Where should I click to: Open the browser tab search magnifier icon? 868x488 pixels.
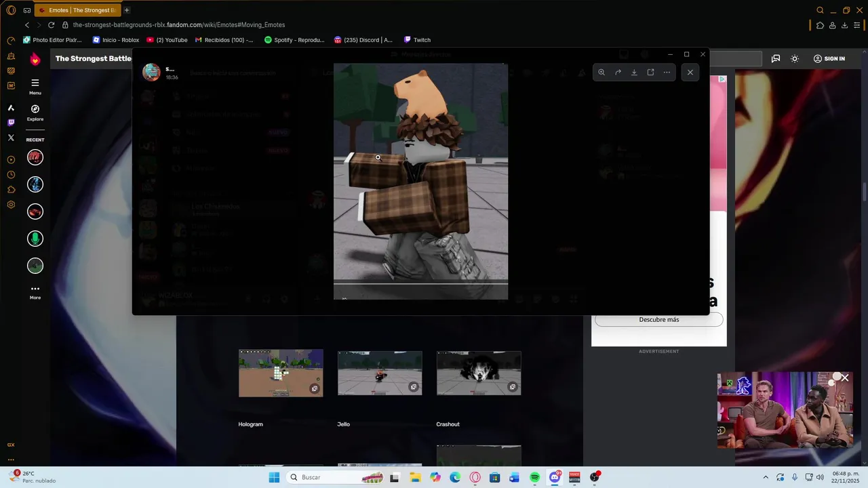pos(820,10)
